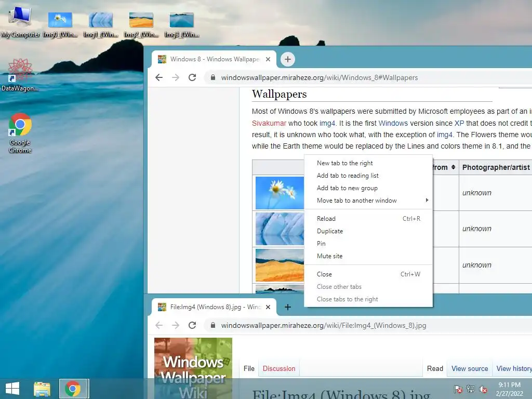Select the Windows 8 - Windows Wallpaper tab
Image resolution: width=532 pixels, height=399 pixels.
[214, 59]
